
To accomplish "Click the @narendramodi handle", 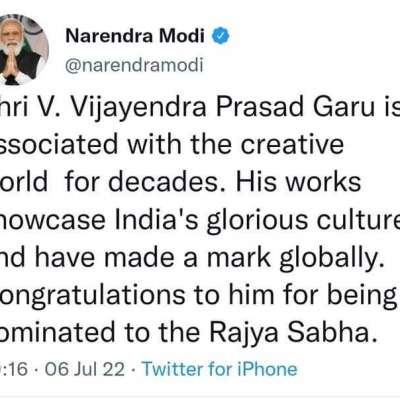I will pyautogui.click(x=134, y=65).
